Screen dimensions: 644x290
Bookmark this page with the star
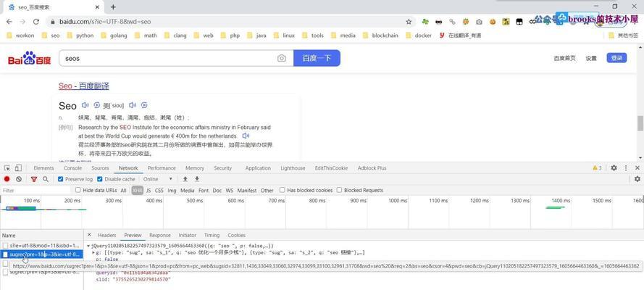click(409, 22)
